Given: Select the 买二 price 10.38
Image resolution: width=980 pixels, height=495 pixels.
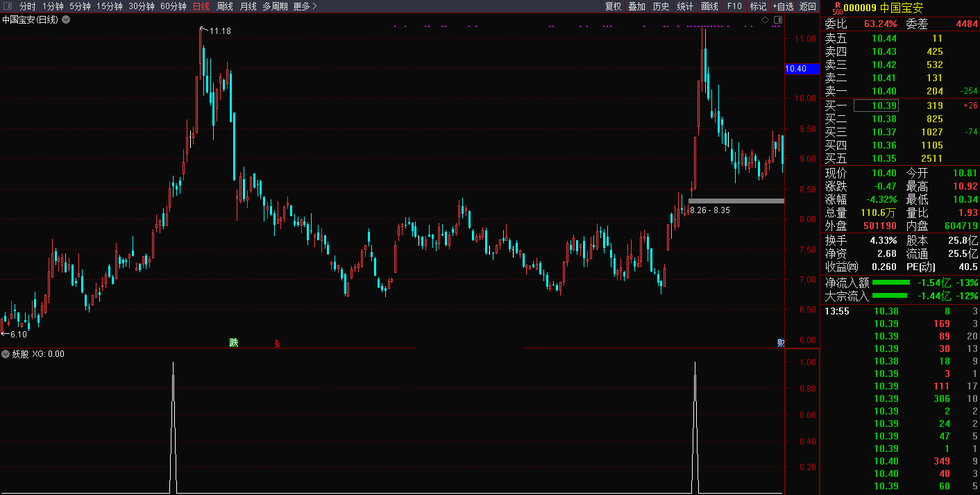Looking at the screenshot, I should [884, 119].
